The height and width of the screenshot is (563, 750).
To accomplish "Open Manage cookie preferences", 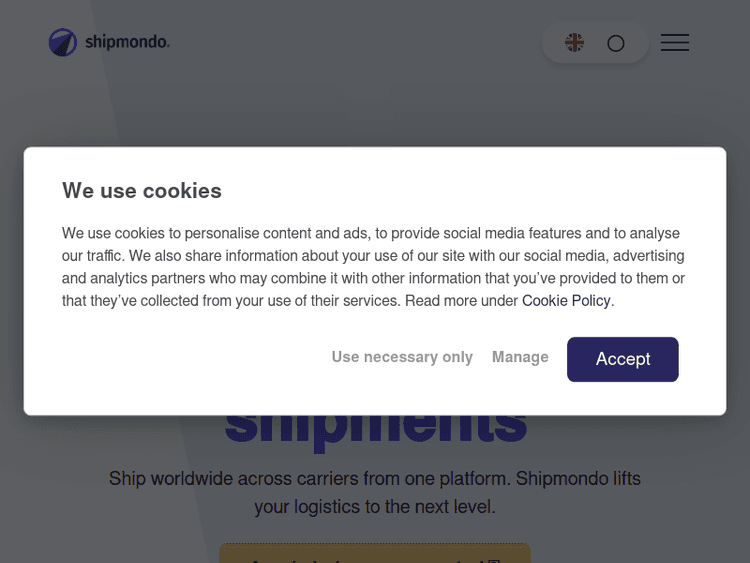I will coord(520,357).
